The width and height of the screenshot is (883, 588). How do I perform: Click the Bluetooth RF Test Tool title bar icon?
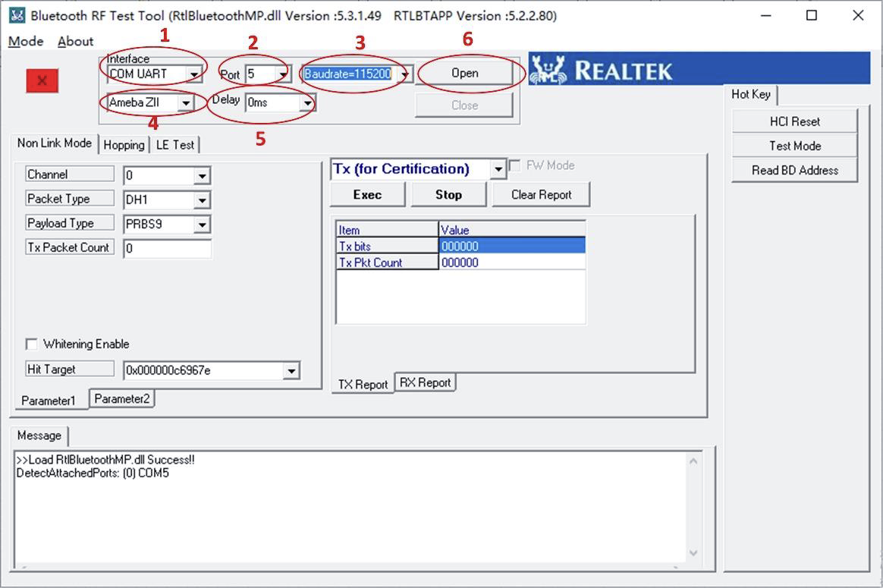click(x=17, y=15)
